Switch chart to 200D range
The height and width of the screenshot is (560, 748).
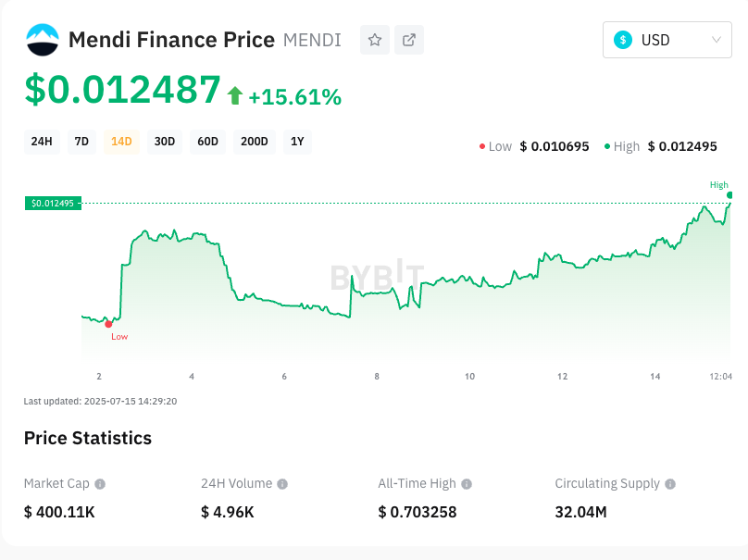click(x=255, y=142)
